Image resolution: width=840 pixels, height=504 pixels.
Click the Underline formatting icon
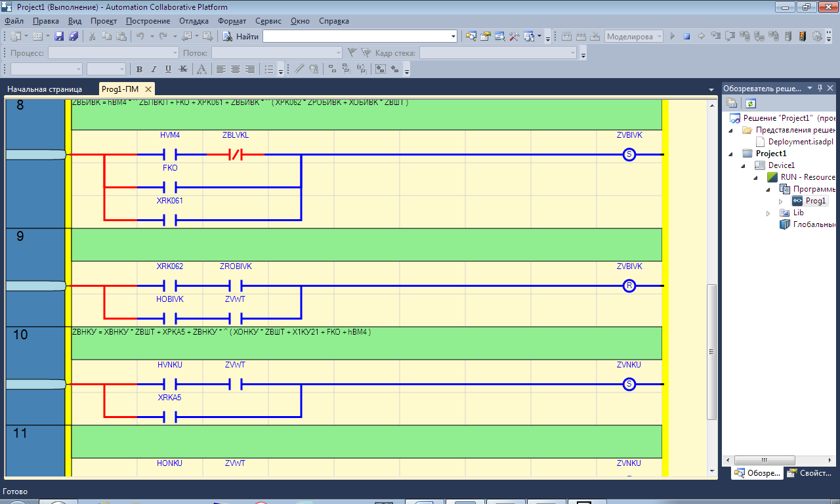(168, 69)
